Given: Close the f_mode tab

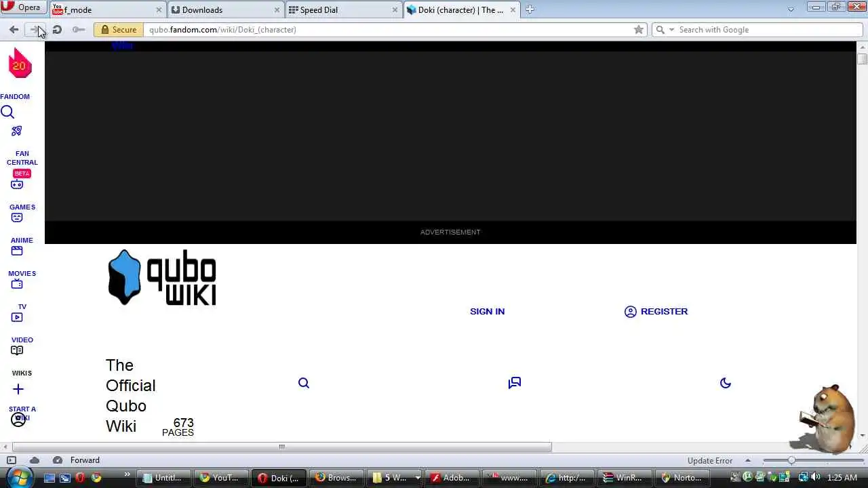Looking at the screenshot, I should click(x=159, y=9).
